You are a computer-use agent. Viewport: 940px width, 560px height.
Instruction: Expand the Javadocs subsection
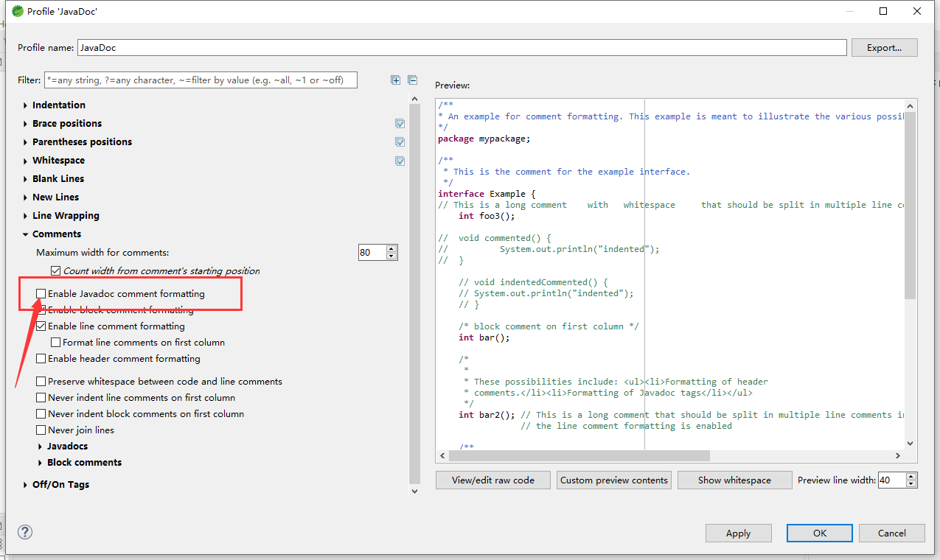tap(41, 446)
